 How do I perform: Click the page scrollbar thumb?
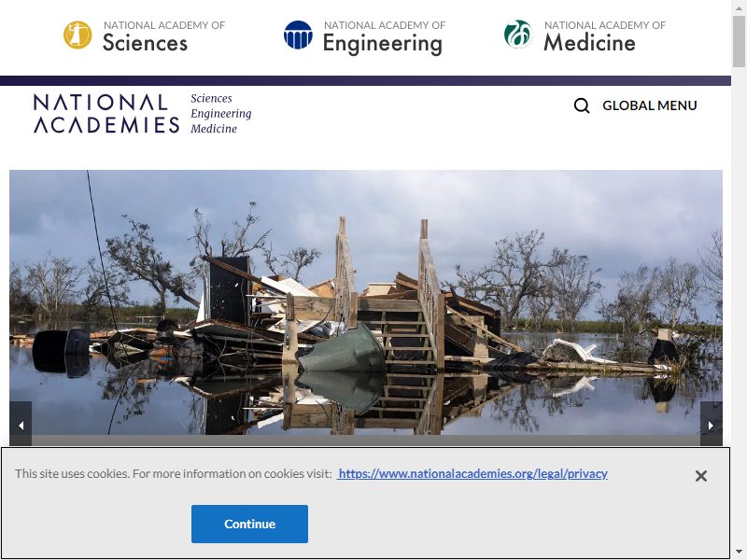740,41
